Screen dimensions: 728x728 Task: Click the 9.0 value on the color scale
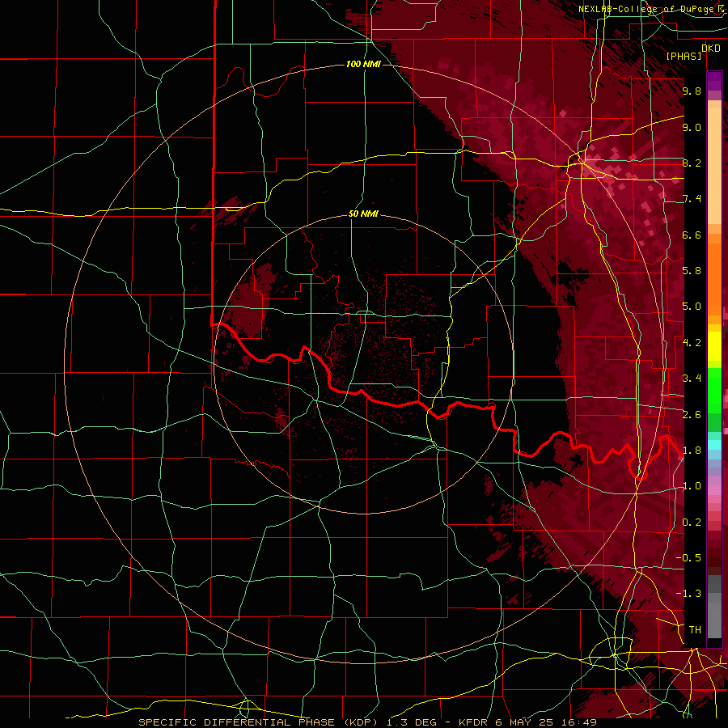coord(692,127)
